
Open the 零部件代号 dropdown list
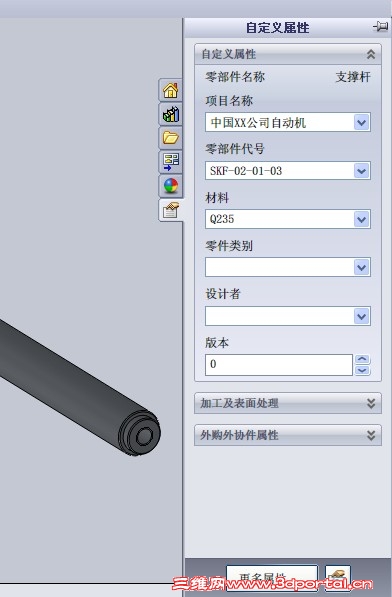[362, 171]
